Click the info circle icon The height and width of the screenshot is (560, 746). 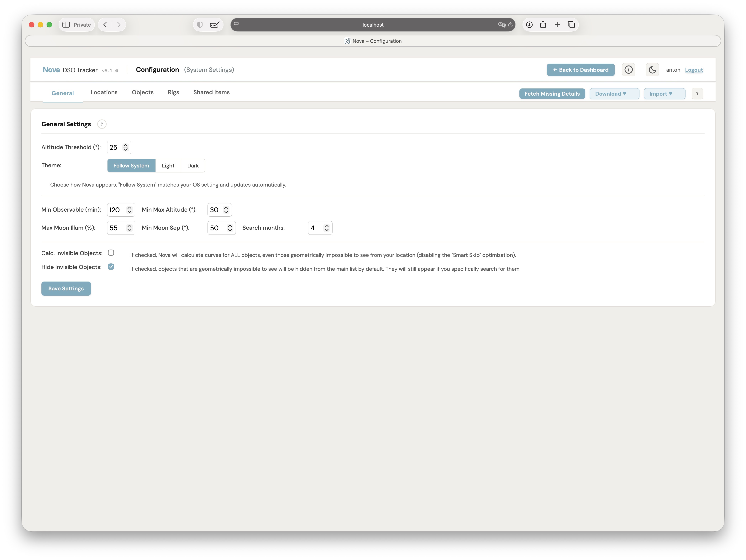(x=628, y=70)
